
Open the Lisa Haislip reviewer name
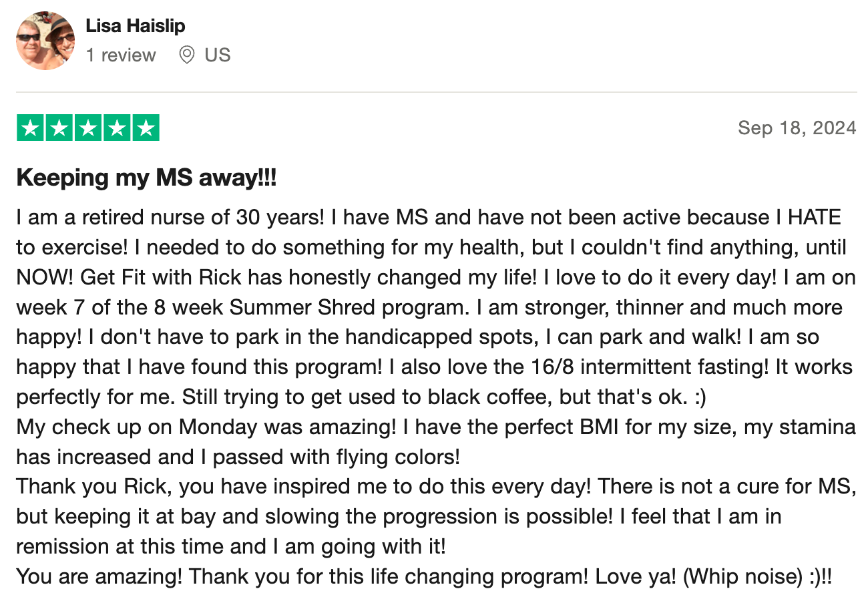click(136, 26)
